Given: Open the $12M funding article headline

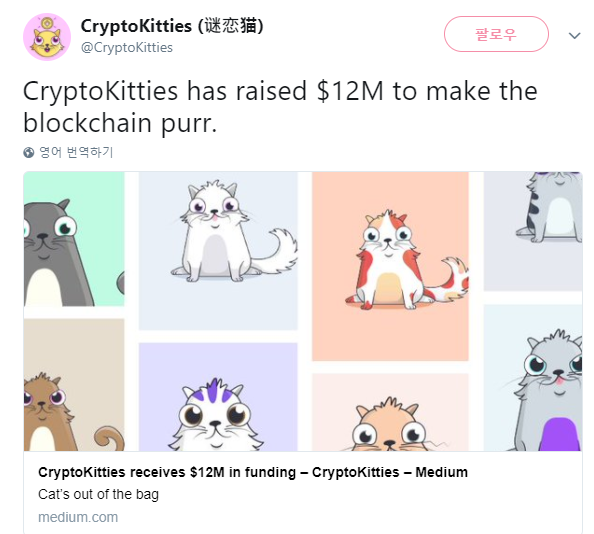Looking at the screenshot, I should click(253, 472).
